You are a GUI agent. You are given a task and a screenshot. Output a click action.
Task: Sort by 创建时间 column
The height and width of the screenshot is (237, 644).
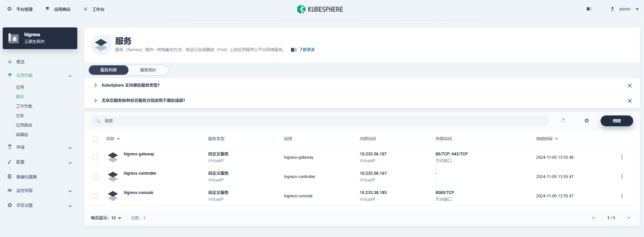pyautogui.click(x=547, y=139)
